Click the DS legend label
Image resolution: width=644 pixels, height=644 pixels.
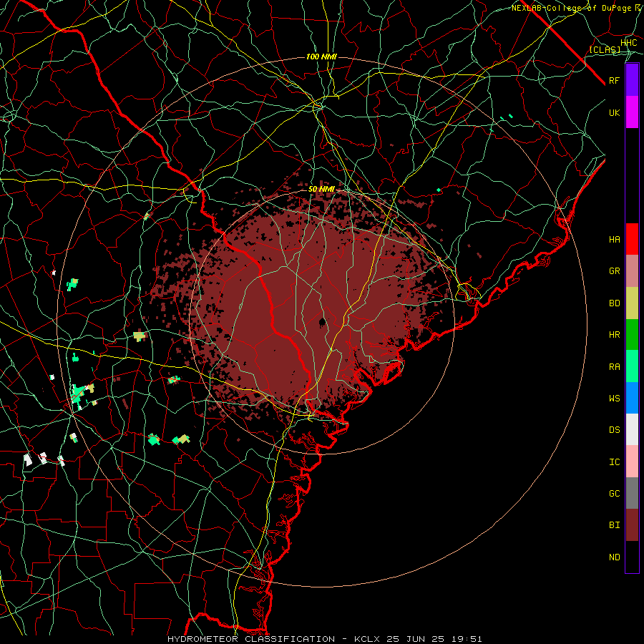click(615, 429)
